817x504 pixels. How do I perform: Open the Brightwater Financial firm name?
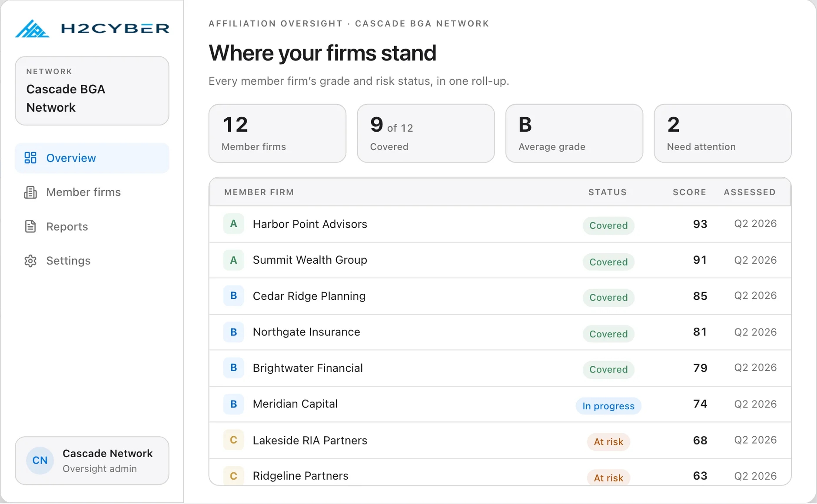[x=308, y=368]
